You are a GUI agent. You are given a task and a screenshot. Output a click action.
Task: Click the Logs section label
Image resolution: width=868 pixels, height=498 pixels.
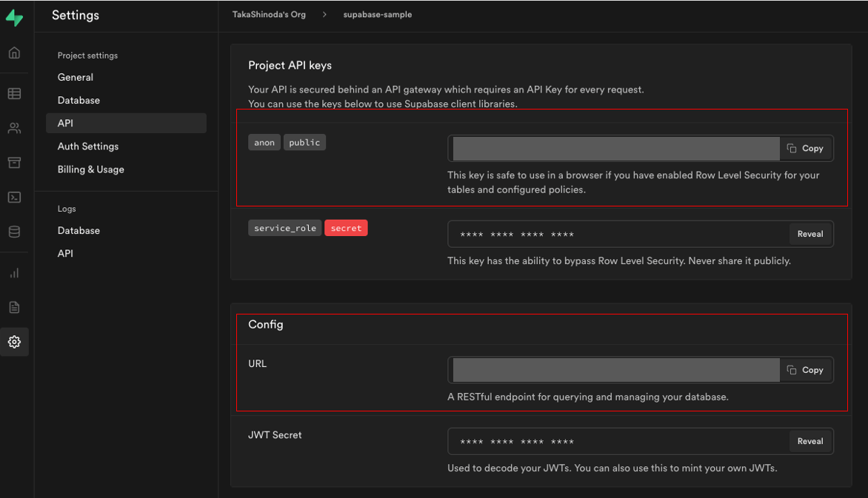(67, 209)
